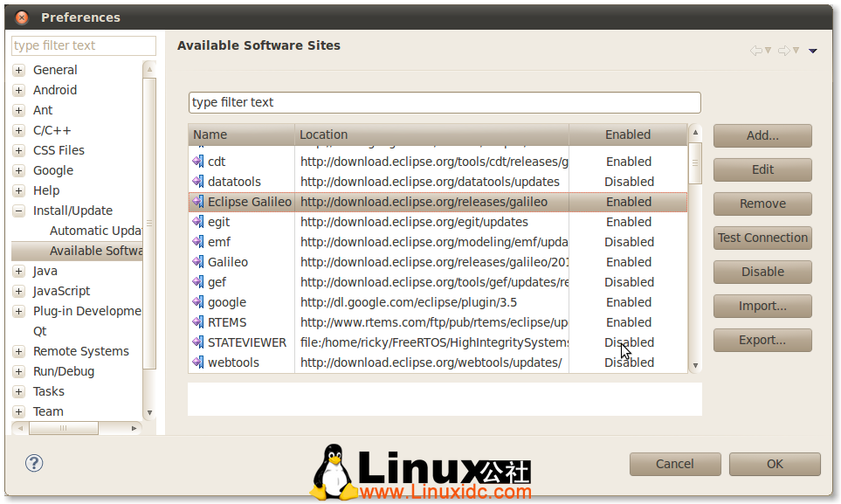This screenshot has width=841, height=504.
Task: Select the repository icon next to google
Action: 197,302
